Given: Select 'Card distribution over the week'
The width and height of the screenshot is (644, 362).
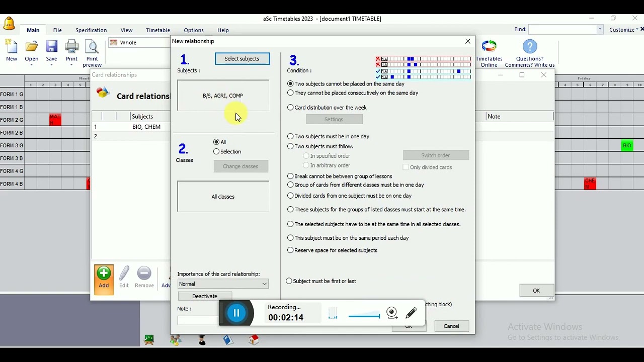Looking at the screenshot, I should [x=290, y=108].
